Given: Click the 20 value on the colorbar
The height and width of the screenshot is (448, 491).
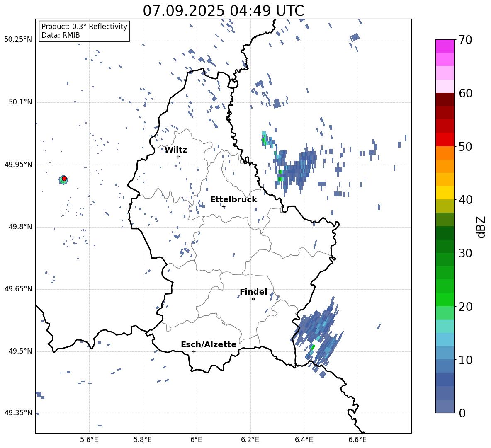Looking at the screenshot, I should tap(465, 306).
